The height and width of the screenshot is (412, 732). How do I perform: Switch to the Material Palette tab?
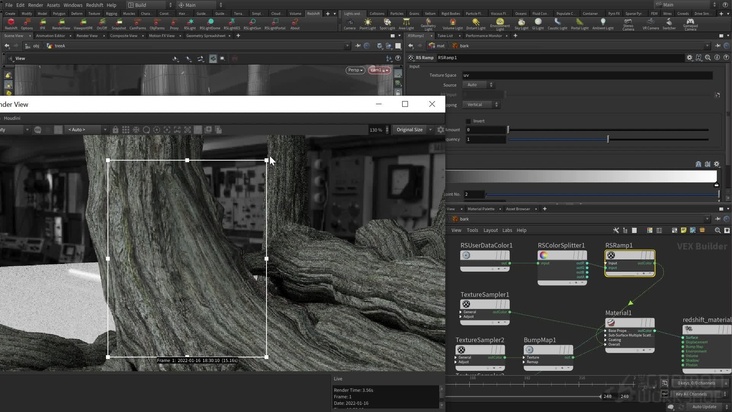click(x=481, y=209)
